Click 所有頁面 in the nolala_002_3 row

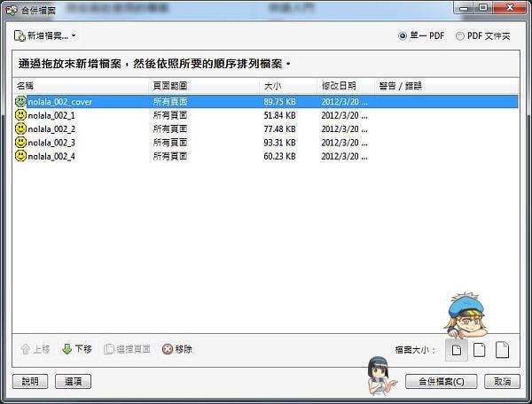coord(170,143)
